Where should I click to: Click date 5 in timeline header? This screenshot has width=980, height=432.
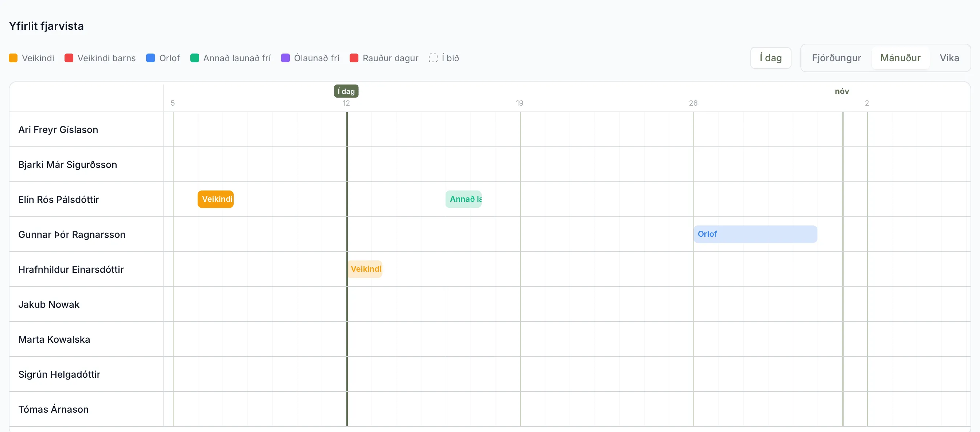pyautogui.click(x=173, y=103)
